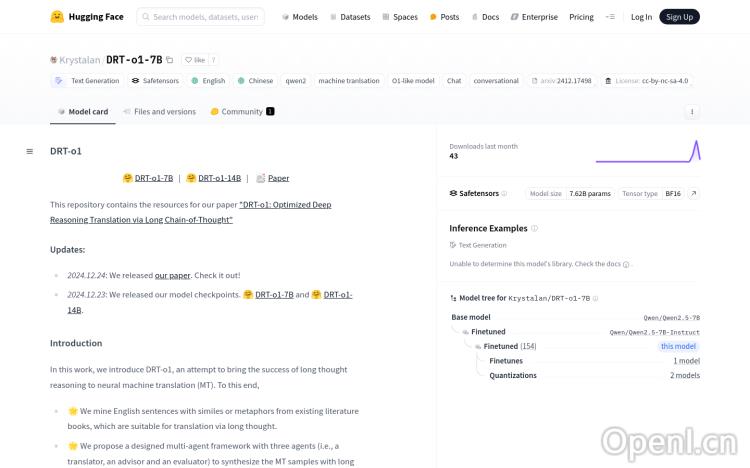Open the Safetensors tensor details arrow
This screenshot has height=468, width=750.
coord(694,193)
